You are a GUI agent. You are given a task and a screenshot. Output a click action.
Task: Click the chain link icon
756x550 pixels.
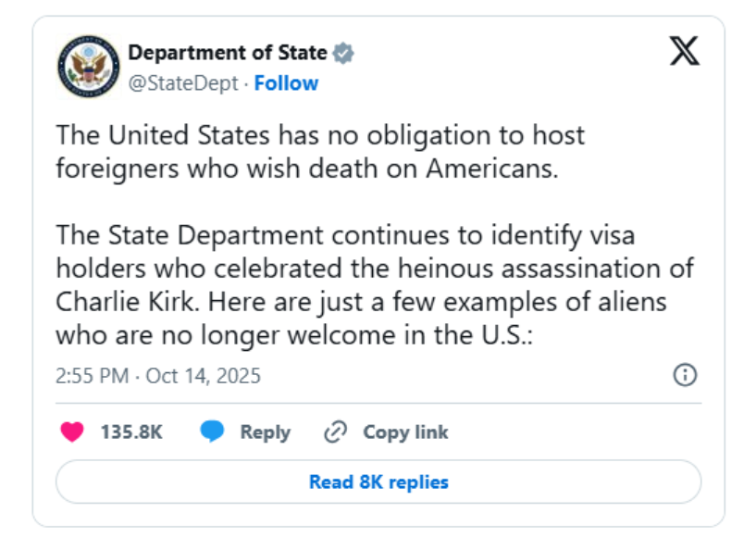[x=335, y=431]
